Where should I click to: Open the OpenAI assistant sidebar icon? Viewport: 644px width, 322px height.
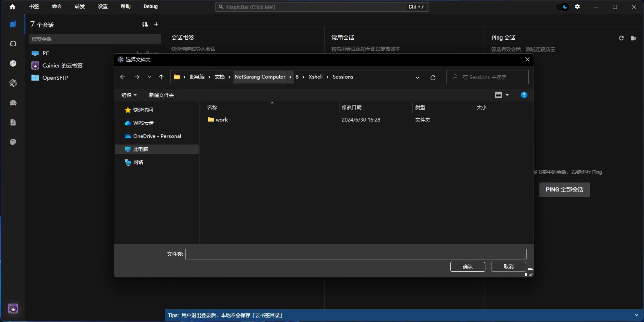(13, 83)
